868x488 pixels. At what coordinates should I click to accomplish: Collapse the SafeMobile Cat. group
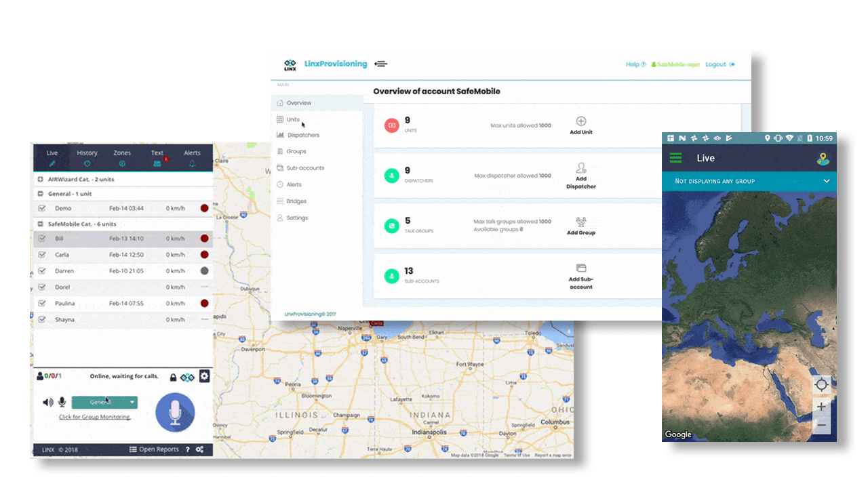tap(41, 224)
